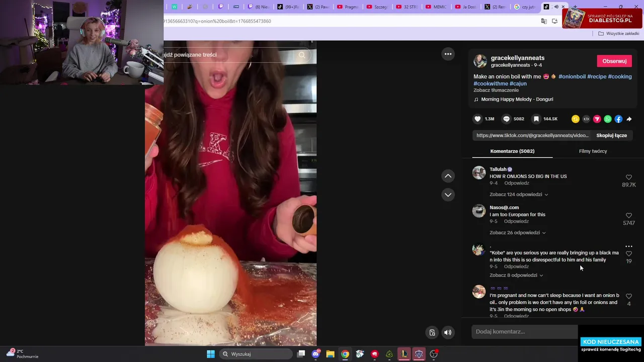Like the pregnant onion boil comment
Viewport: 644px width, 362px height.
pos(629,296)
